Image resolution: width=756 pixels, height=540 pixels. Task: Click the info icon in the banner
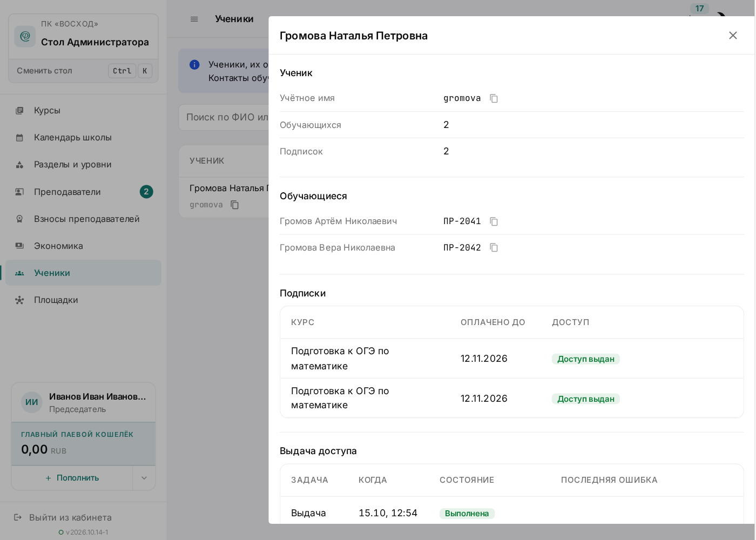click(x=195, y=65)
